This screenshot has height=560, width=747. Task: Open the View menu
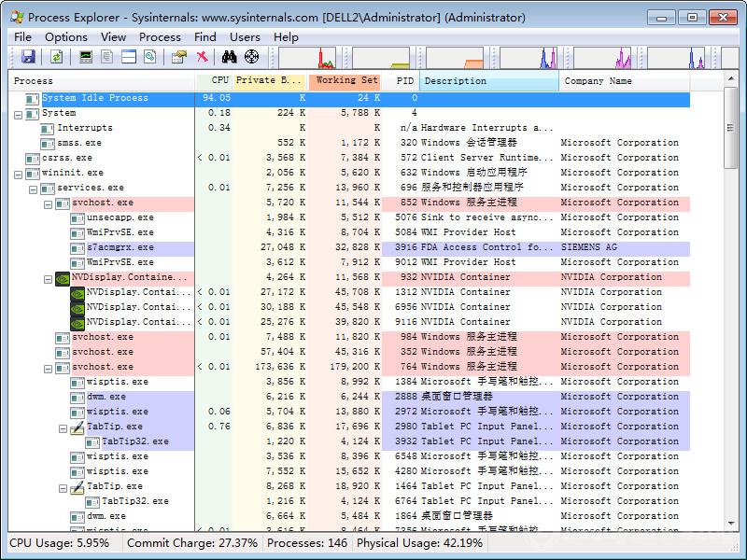tap(113, 37)
